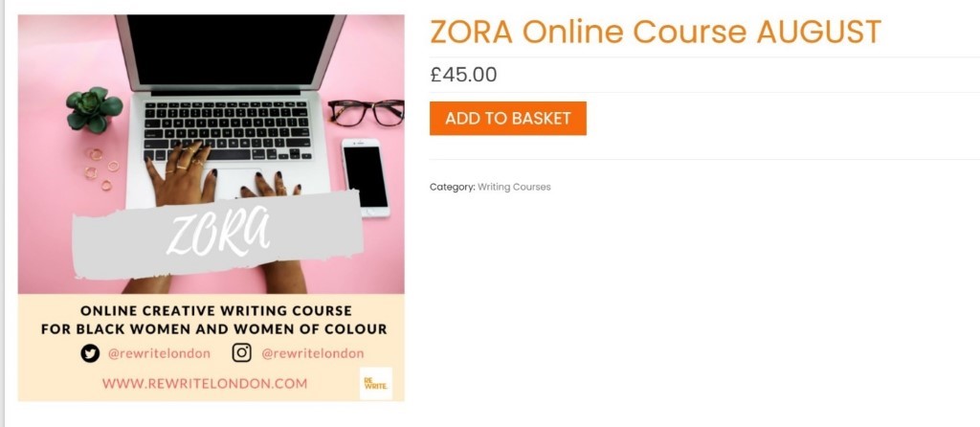Screen dimensions: 980x427
Task: Click the Instagram camera icon in the image
Action: coord(242,353)
